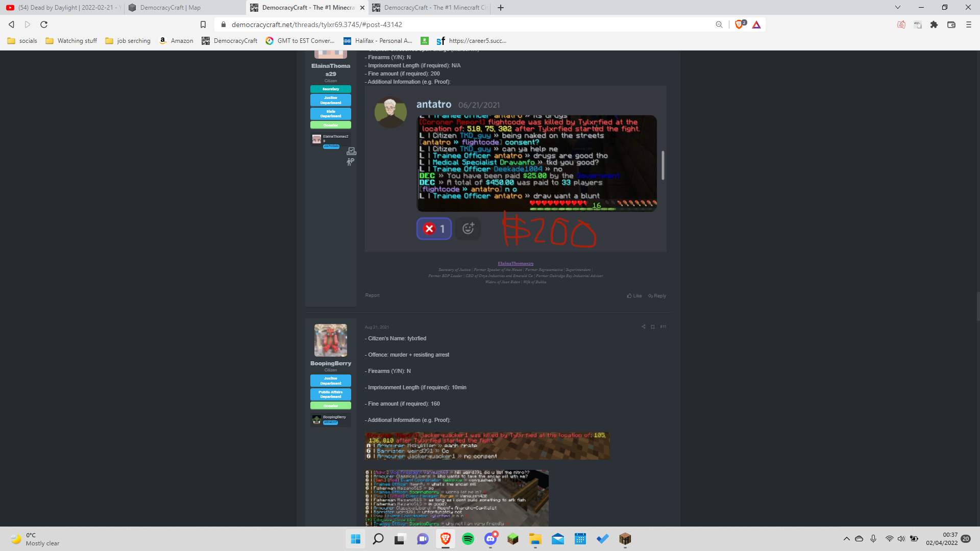Viewport: 980px width, 551px height.
Task: Switch to DemocracyCraft Map tab
Action: [185, 8]
